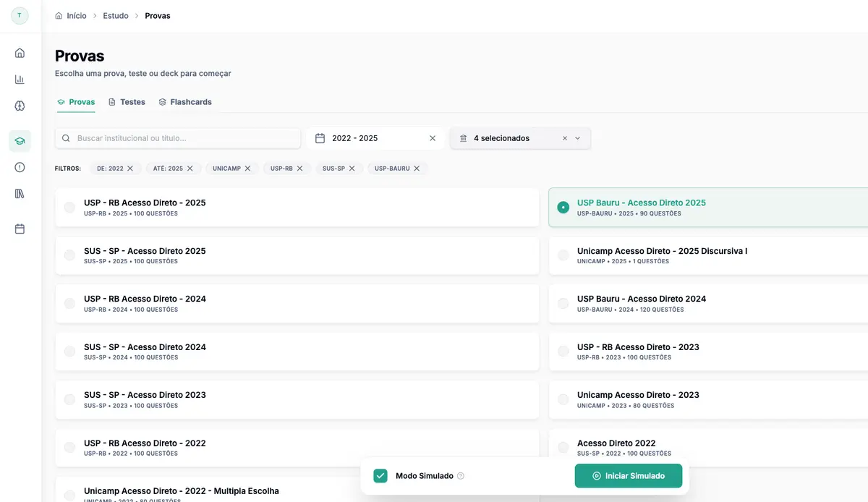Click the search field for institution or title
Viewport: 868px width, 502px height.
point(178,138)
